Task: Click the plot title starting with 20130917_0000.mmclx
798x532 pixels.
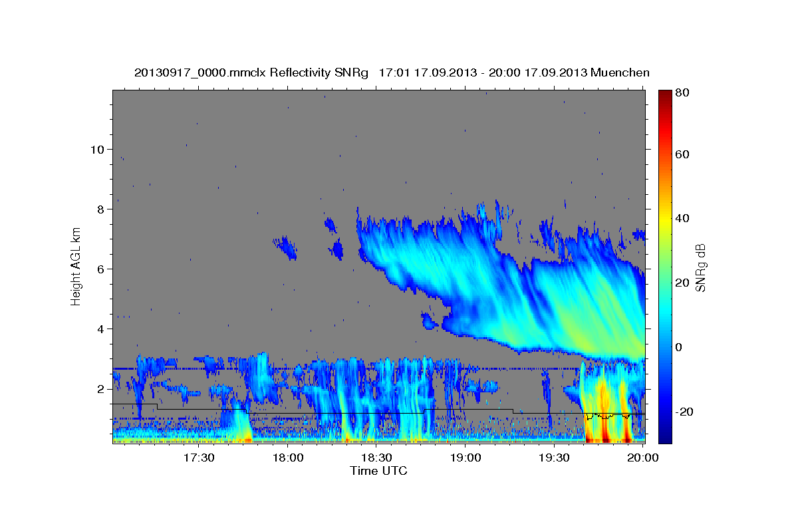Action: pos(392,72)
